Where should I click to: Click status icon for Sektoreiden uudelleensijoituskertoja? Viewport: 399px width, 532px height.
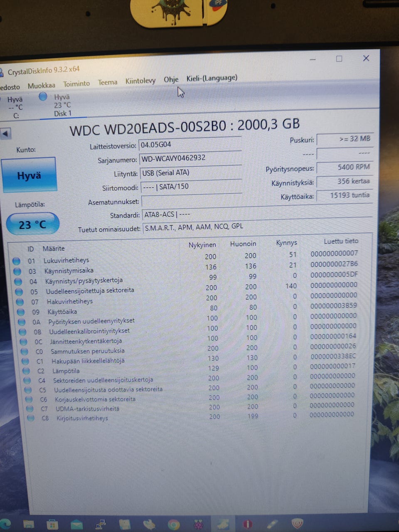[27, 381]
